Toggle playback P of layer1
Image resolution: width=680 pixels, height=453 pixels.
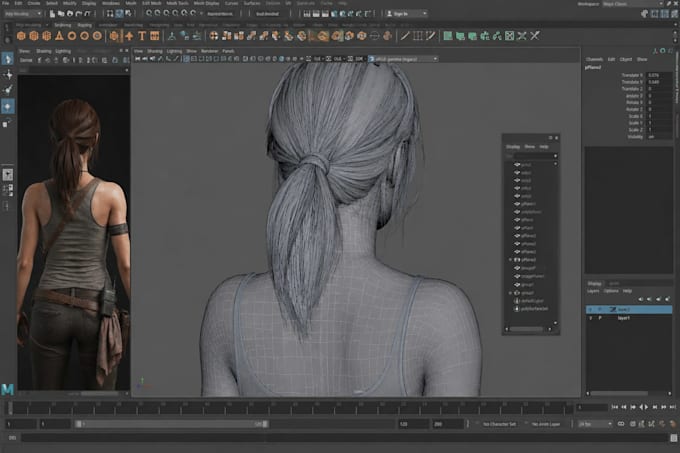coord(600,318)
